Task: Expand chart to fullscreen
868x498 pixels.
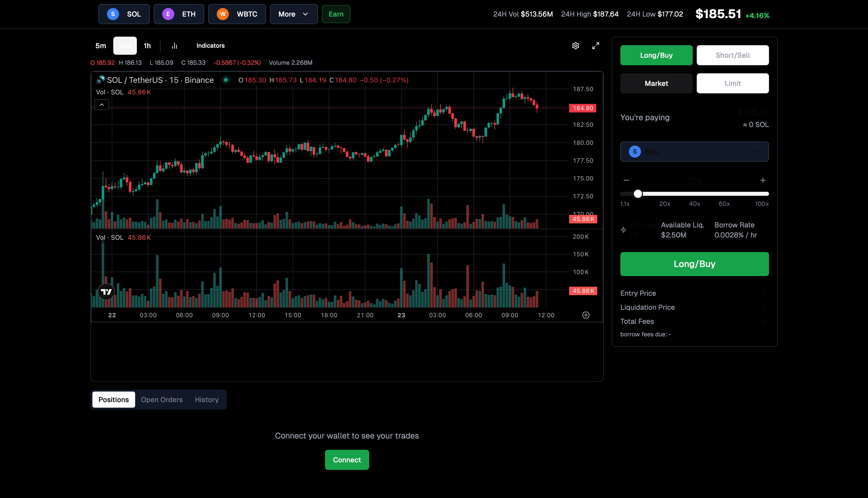Action: pyautogui.click(x=596, y=45)
